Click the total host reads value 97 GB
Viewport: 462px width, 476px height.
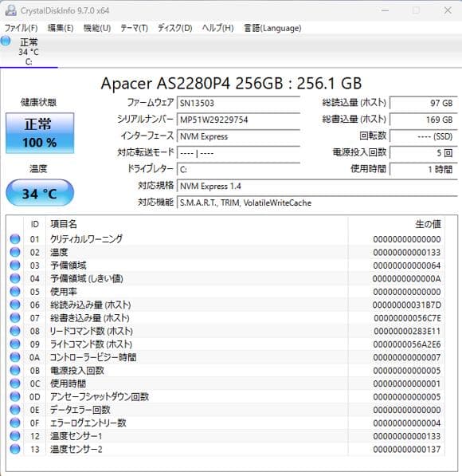(424, 103)
